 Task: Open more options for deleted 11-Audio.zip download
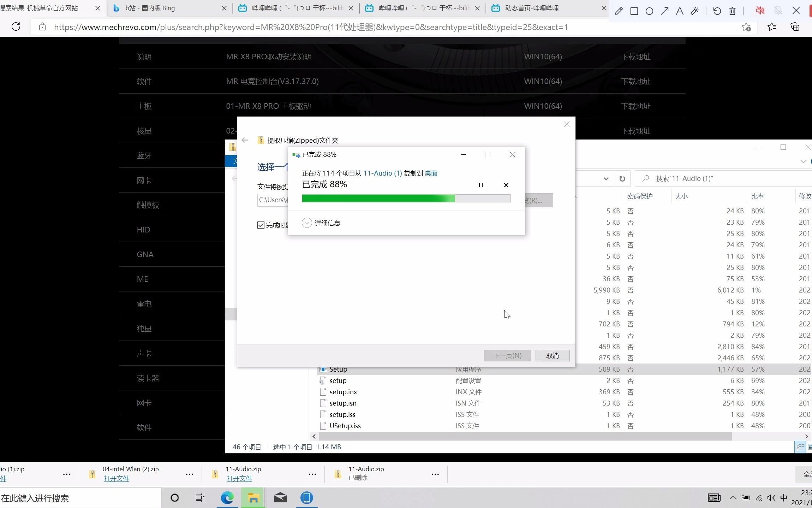(435, 474)
